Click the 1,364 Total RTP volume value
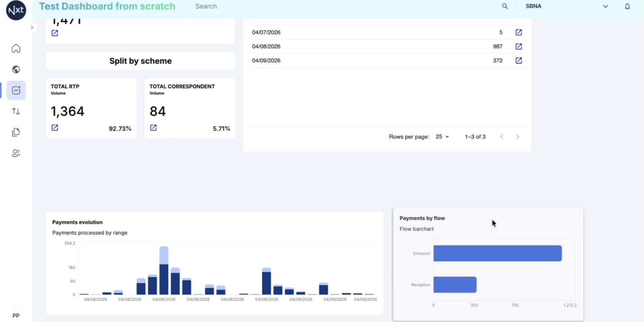This screenshot has height=322, width=644. (x=67, y=111)
